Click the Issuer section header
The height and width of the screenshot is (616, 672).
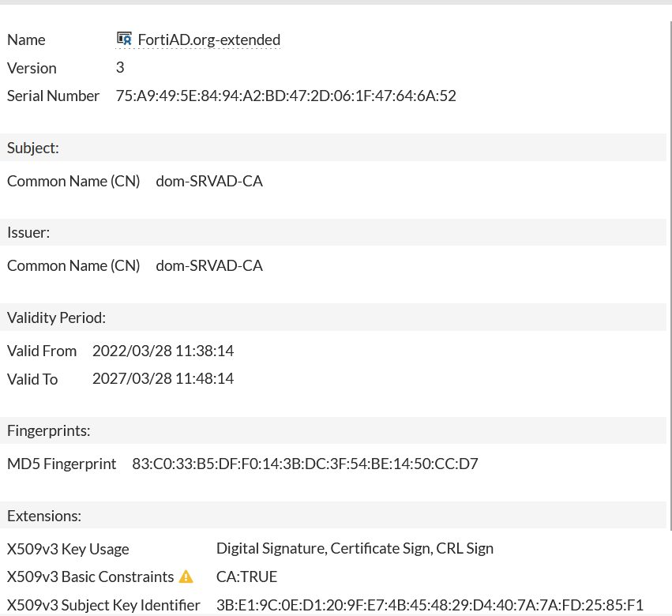[29, 232]
